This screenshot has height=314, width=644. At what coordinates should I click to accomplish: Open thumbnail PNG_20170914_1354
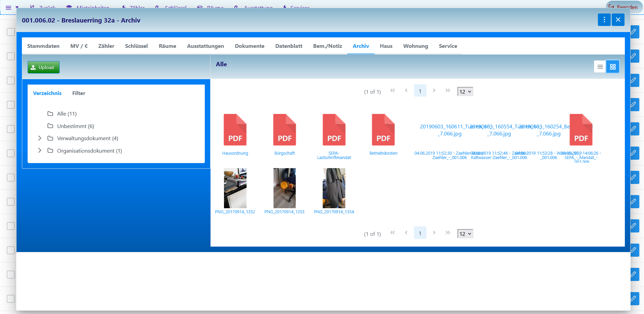(334, 188)
